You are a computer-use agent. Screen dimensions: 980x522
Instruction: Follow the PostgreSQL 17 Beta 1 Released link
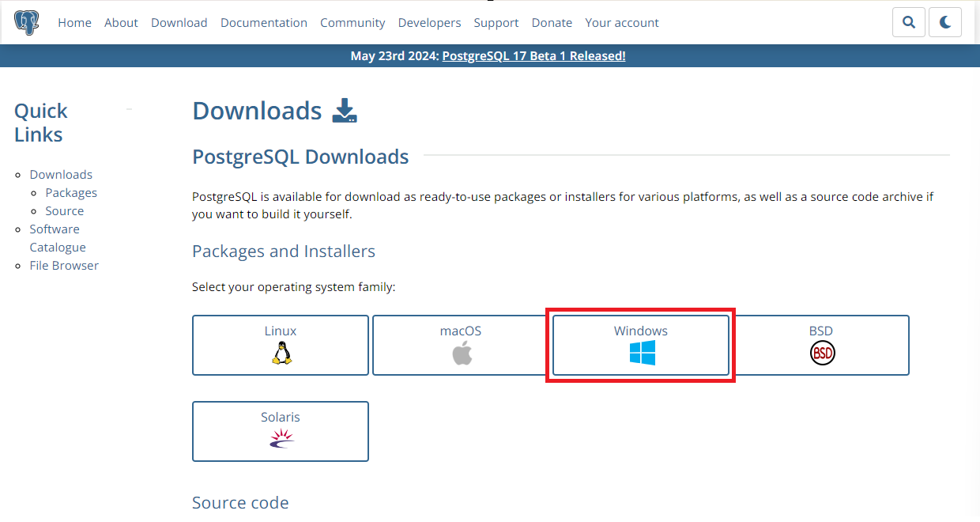[x=534, y=55]
